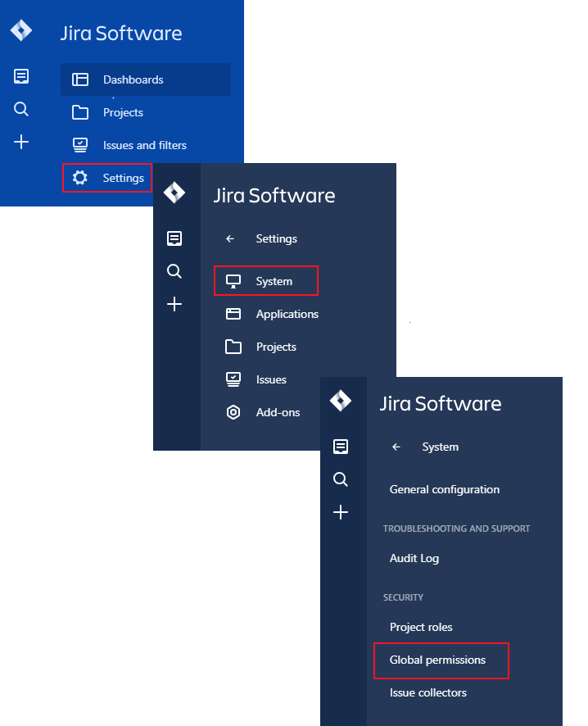Open Project roles
This screenshot has height=726, width=588.
pyautogui.click(x=421, y=627)
